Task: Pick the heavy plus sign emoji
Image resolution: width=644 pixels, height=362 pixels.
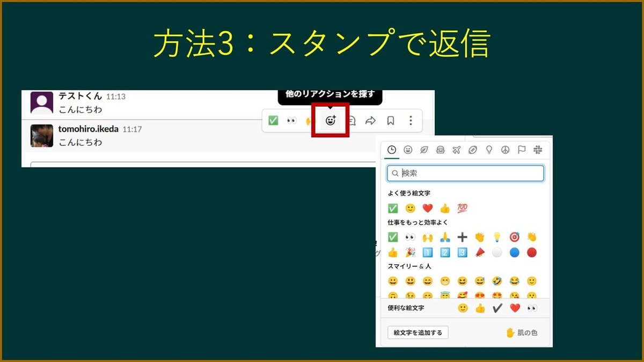Action: coord(462,237)
